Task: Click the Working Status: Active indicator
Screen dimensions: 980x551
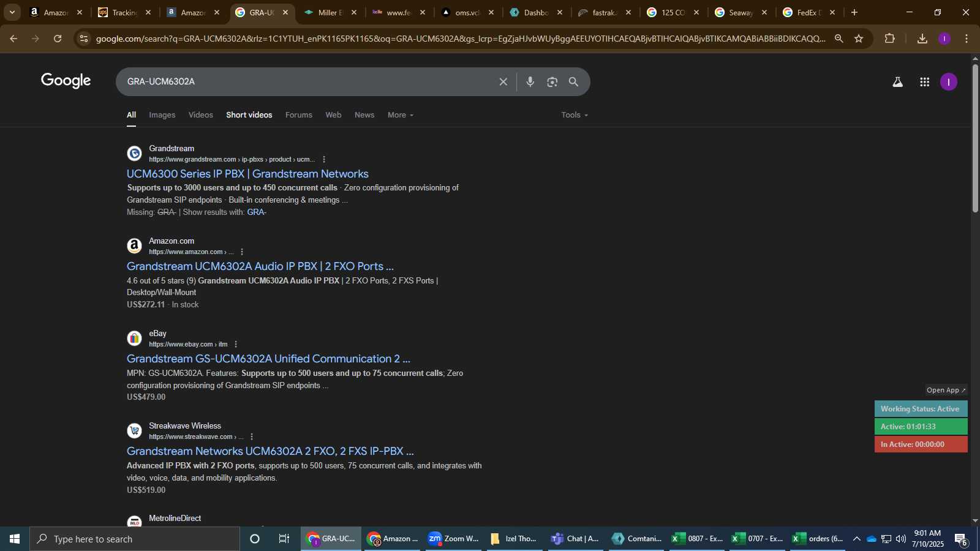Action: (921, 409)
